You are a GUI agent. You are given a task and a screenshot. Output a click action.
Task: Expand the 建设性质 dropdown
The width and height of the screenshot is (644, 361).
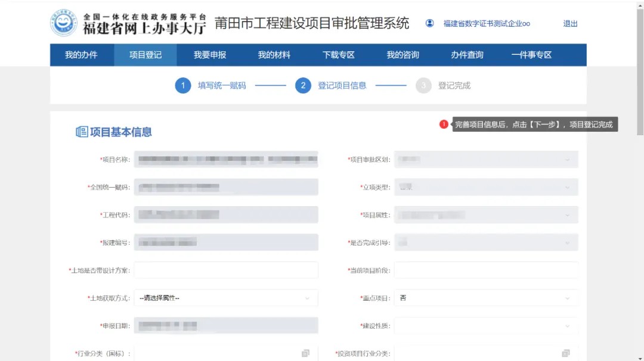tap(486, 326)
